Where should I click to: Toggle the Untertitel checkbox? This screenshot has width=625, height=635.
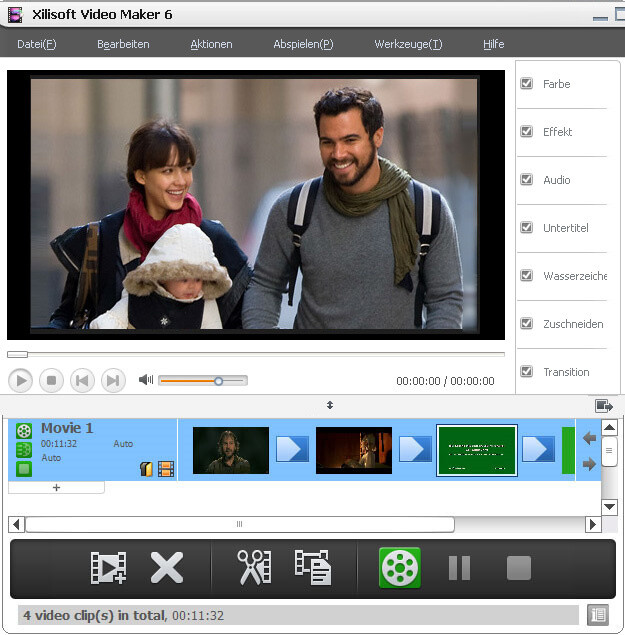point(527,227)
